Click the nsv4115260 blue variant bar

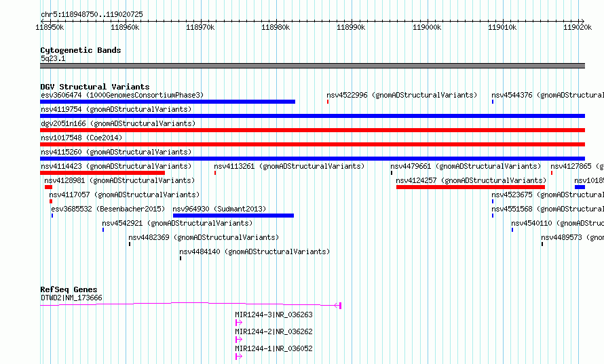pos(312,159)
